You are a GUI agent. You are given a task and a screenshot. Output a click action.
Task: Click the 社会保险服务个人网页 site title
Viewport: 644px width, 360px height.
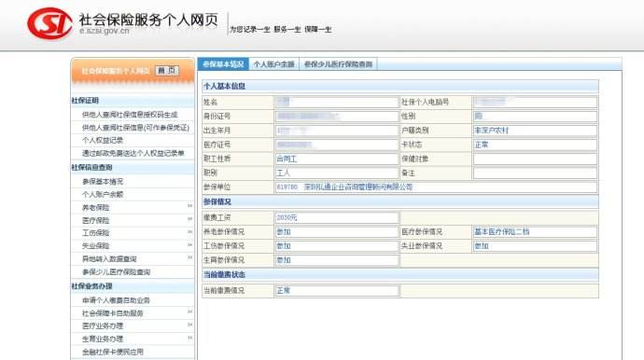tap(148, 20)
